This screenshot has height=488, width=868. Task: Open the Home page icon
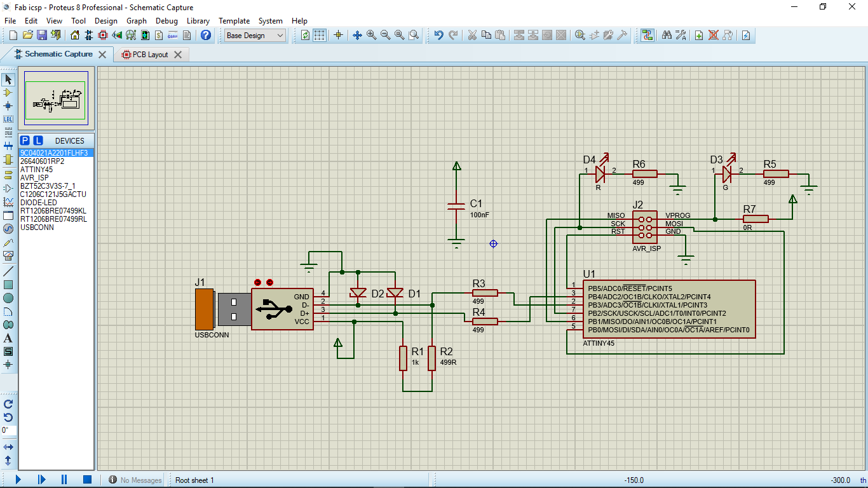[75, 36]
